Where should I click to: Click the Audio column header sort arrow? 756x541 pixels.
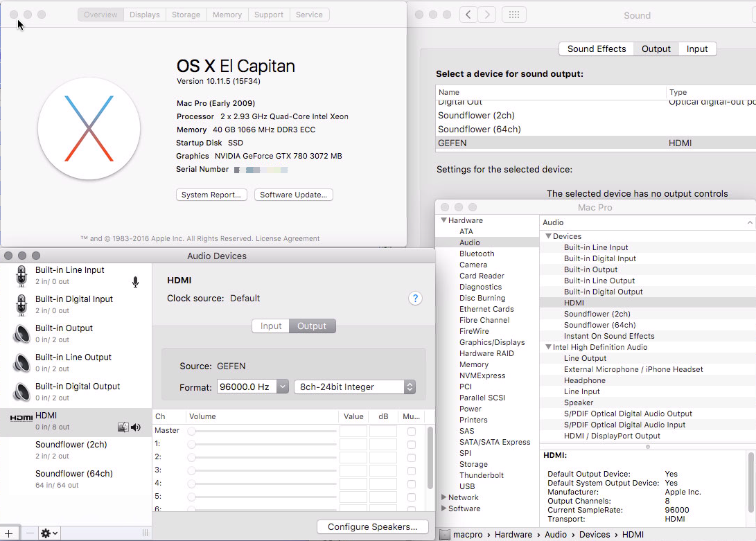coord(750,222)
